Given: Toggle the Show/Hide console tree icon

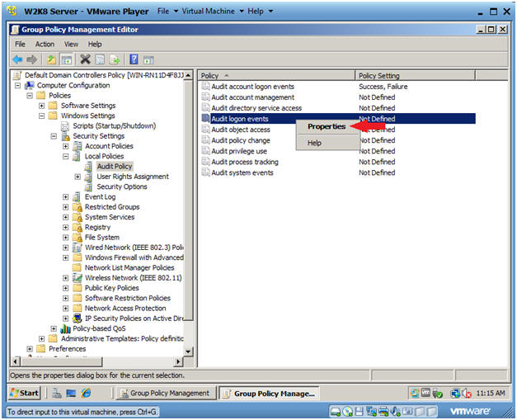Looking at the screenshot, I should pos(66,59).
